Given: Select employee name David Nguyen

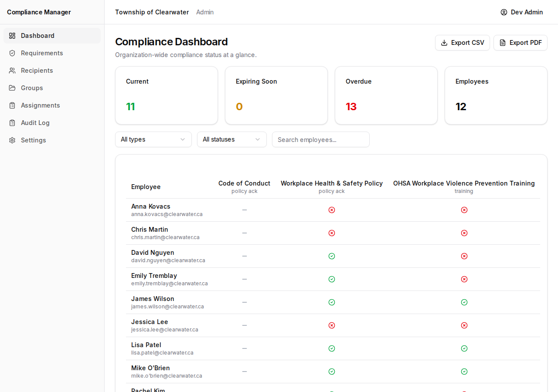Looking at the screenshot, I should pyautogui.click(x=153, y=253).
